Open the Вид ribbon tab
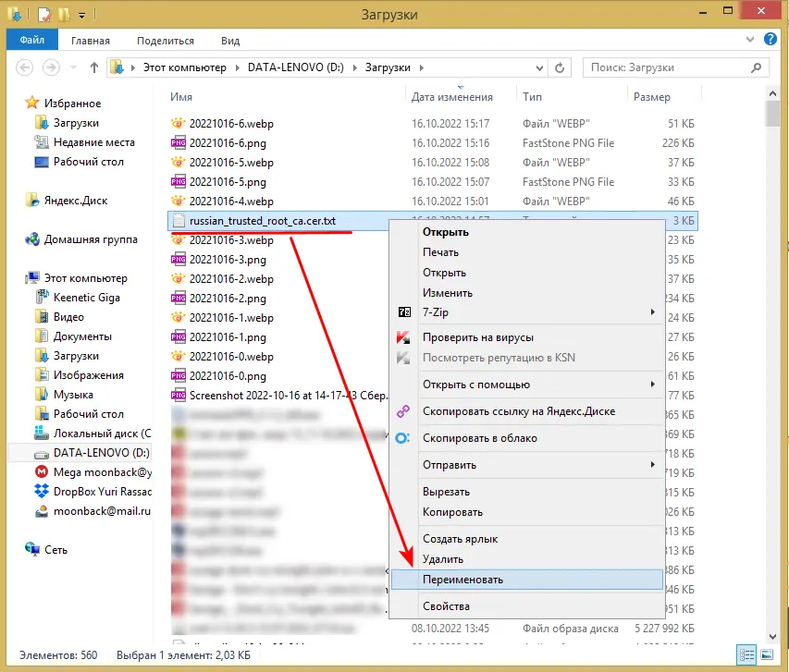The height and width of the screenshot is (672, 789). [x=230, y=41]
